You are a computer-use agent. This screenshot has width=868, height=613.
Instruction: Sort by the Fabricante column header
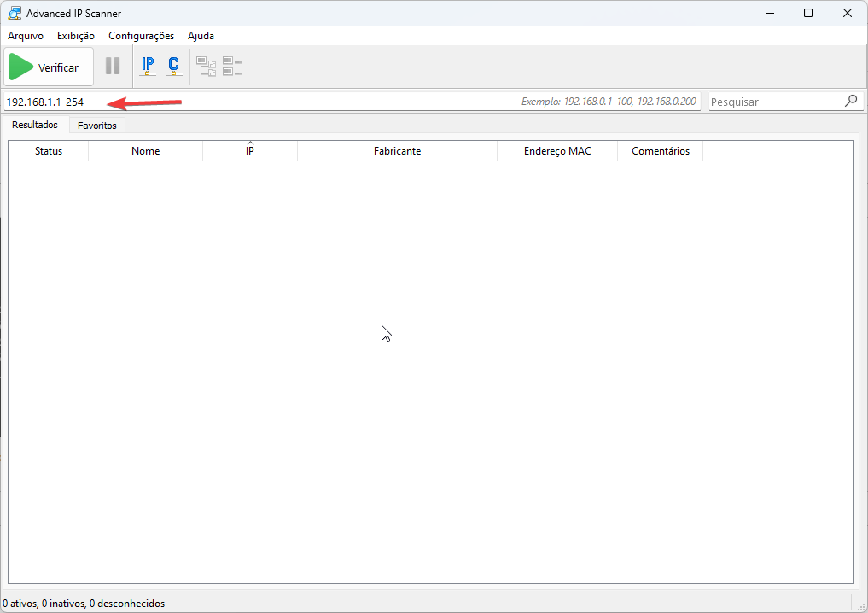(397, 151)
